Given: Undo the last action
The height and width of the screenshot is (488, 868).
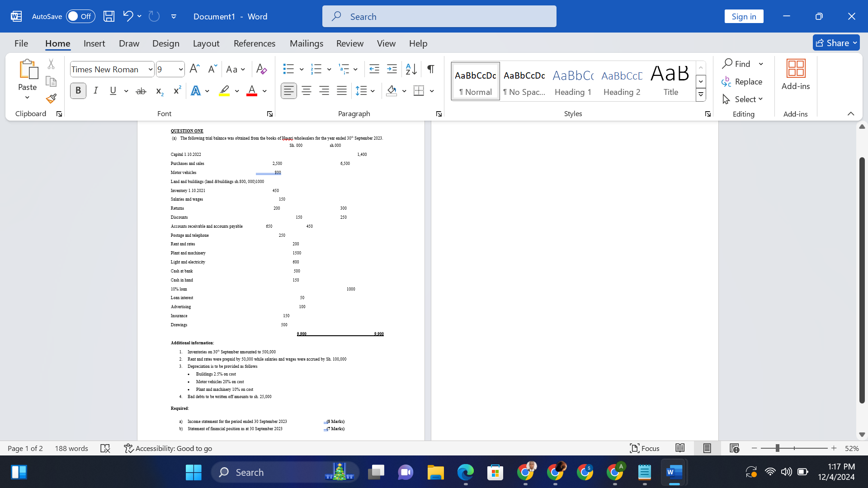Looking at the screenshot, I should click(x=128, y=16).
